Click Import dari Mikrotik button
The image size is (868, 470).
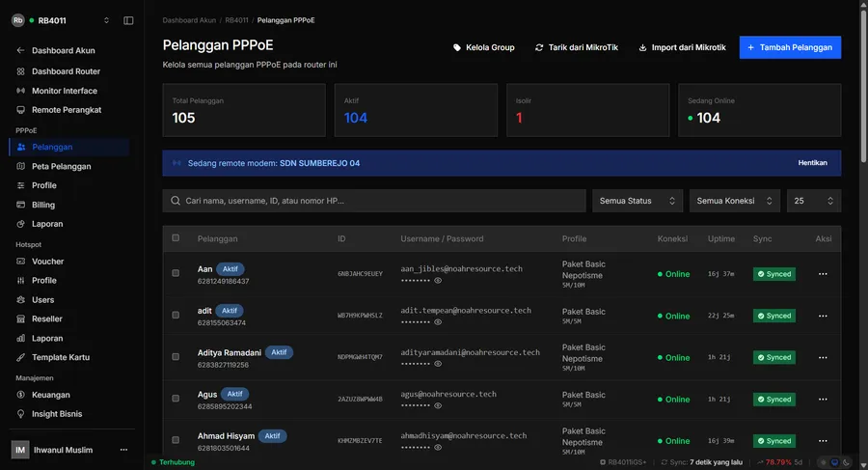click(x=683, y=47)
